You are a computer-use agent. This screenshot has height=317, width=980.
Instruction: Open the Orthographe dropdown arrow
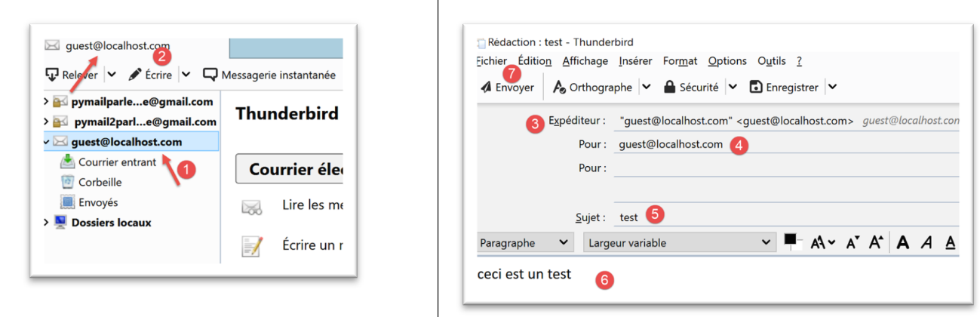646,88
